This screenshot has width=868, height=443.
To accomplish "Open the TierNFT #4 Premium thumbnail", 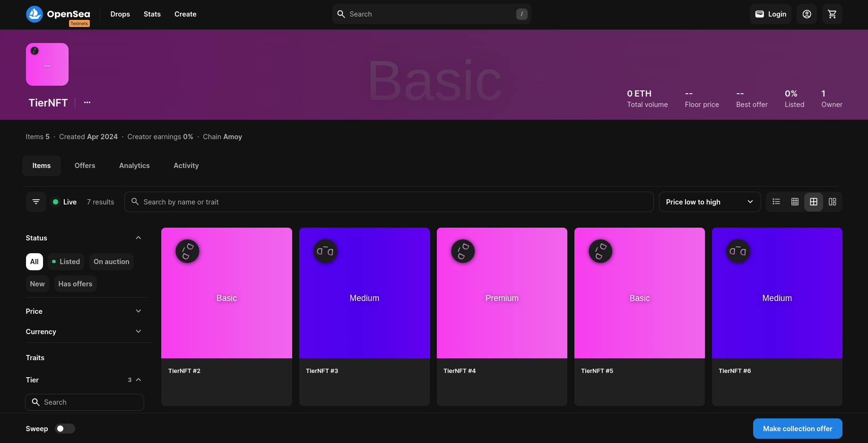I will click(502, 293).
